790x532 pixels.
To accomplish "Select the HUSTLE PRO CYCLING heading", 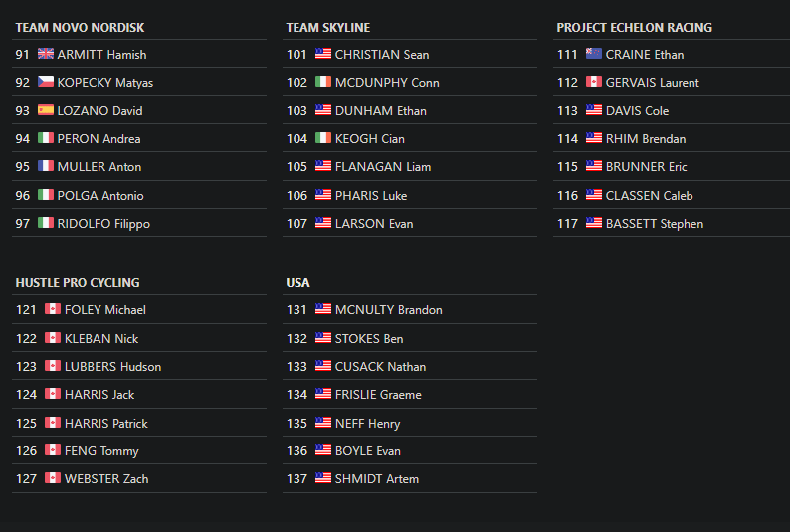I will click(x=78, y=283).
